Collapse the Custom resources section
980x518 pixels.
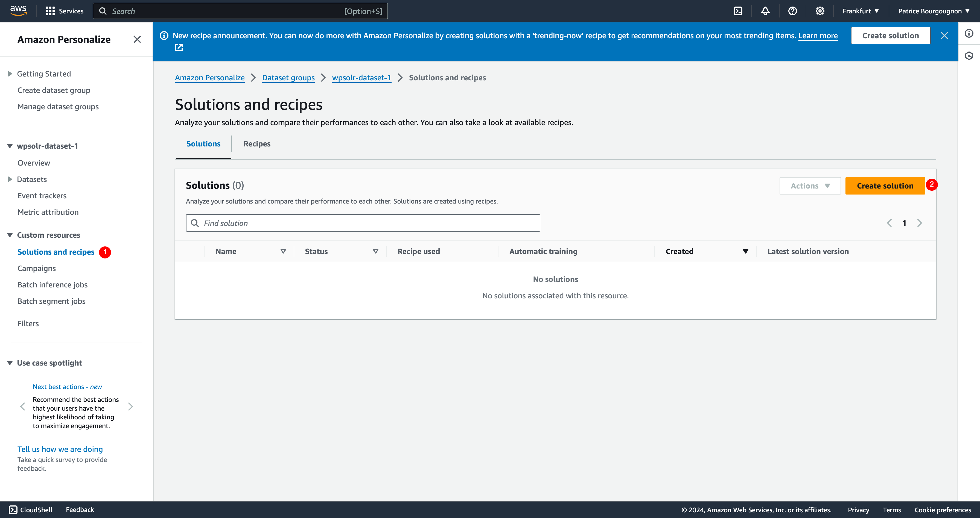[x=10, y=235]
